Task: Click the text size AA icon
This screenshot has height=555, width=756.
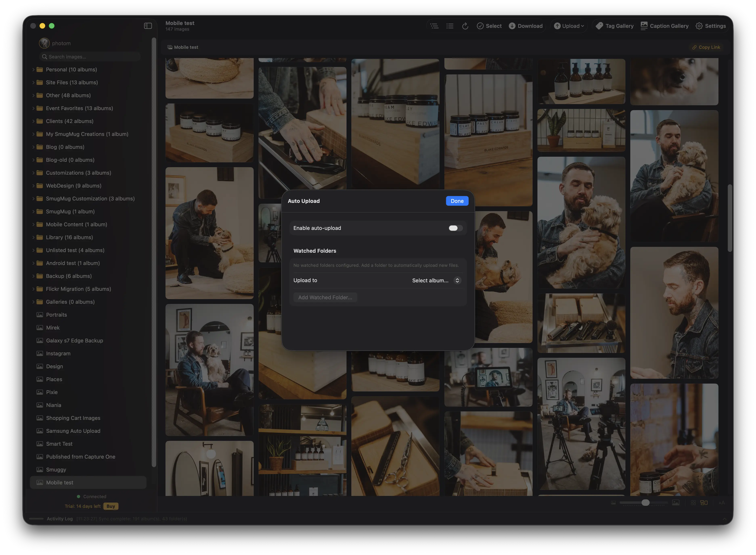Action: click(722, 503)
